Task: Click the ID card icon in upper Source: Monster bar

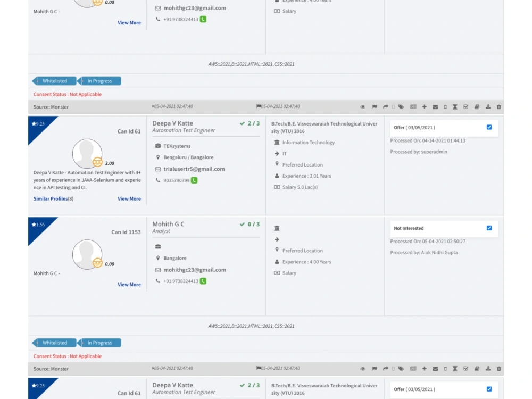Action: pos(413,107)
